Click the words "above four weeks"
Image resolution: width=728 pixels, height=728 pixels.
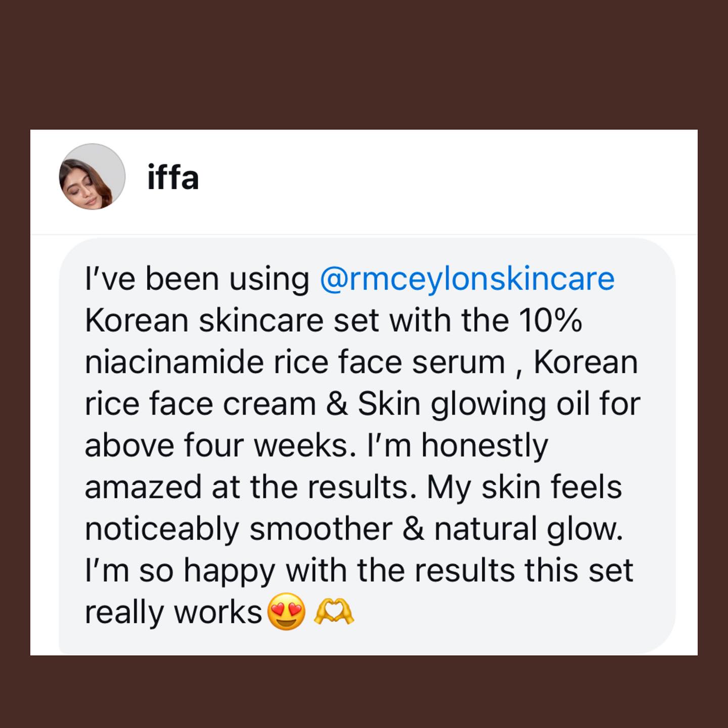(216, 446)
